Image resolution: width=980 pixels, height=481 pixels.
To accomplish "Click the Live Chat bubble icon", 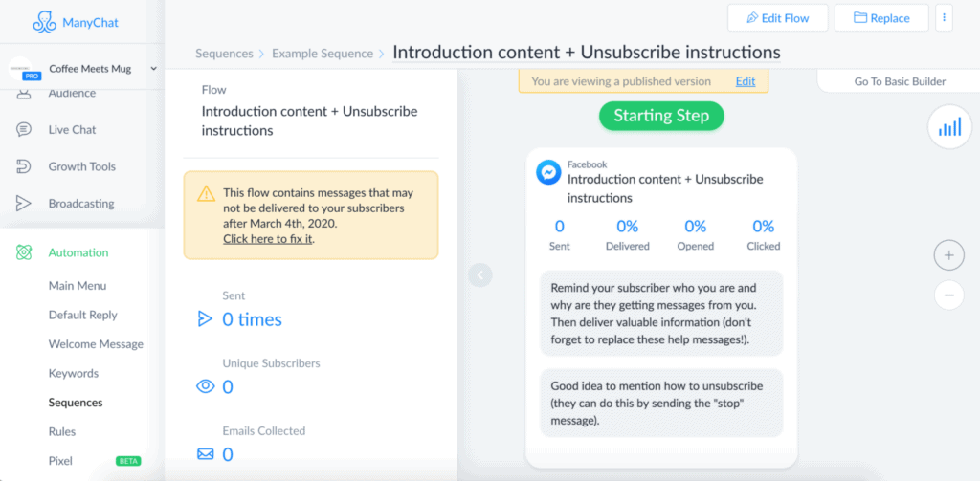I will coord(24,130).
